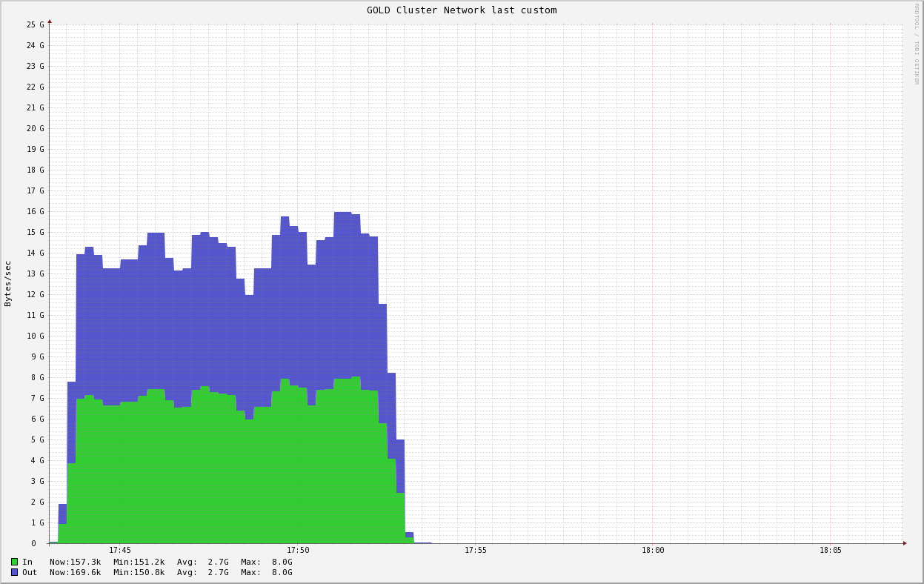
Task: Click the red arrow atop the Y axis
Action: pyautogui.click(x=50, y=21)
